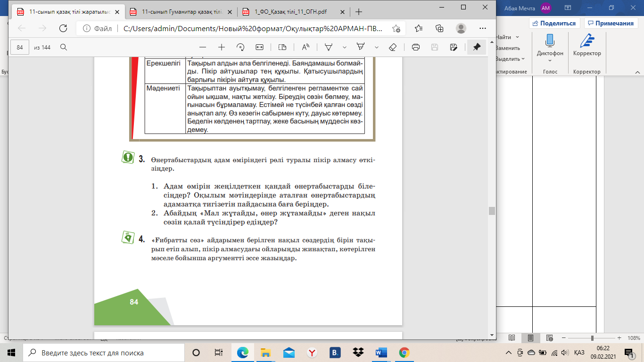Open Google Chrome from the taskbar
The width and height of the screenshot is (644, 362).
[404, 353]
